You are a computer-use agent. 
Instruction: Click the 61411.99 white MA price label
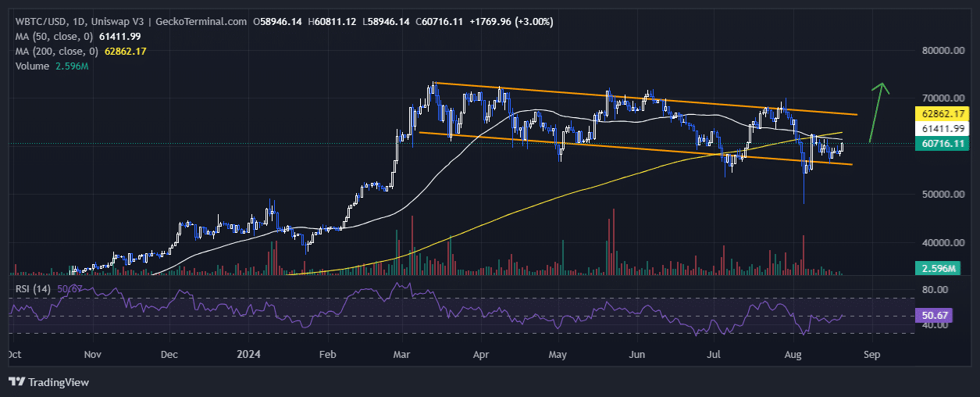click(x=943, y=128)
